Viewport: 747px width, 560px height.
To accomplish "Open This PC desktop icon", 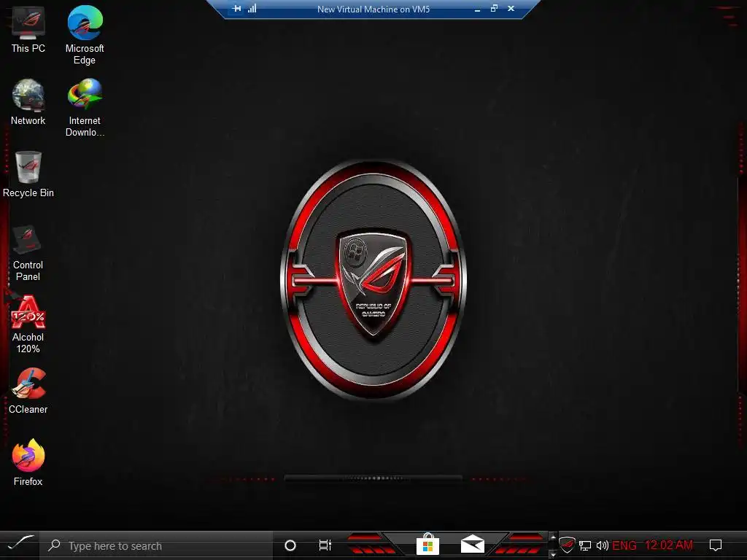I will click(x=28, y=29).
